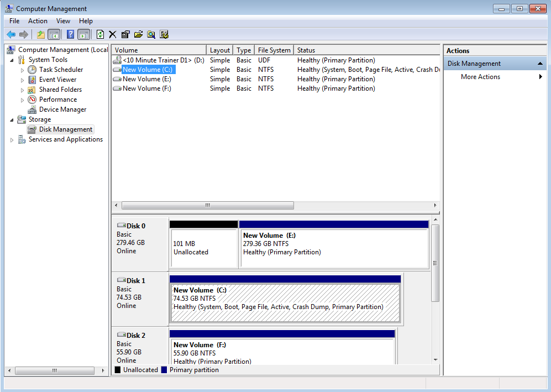
Task: Sort by the File System column header
Action: (x=274, y=50)
